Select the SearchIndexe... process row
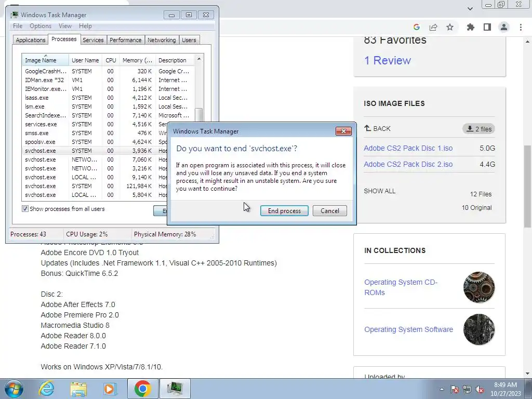 (x=108, y=115)
